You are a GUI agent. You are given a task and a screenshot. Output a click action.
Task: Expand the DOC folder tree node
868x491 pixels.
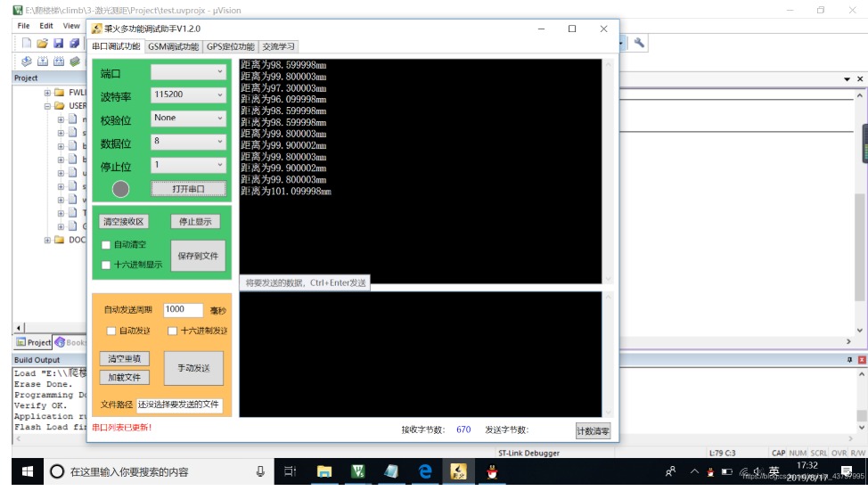[47, 241]
